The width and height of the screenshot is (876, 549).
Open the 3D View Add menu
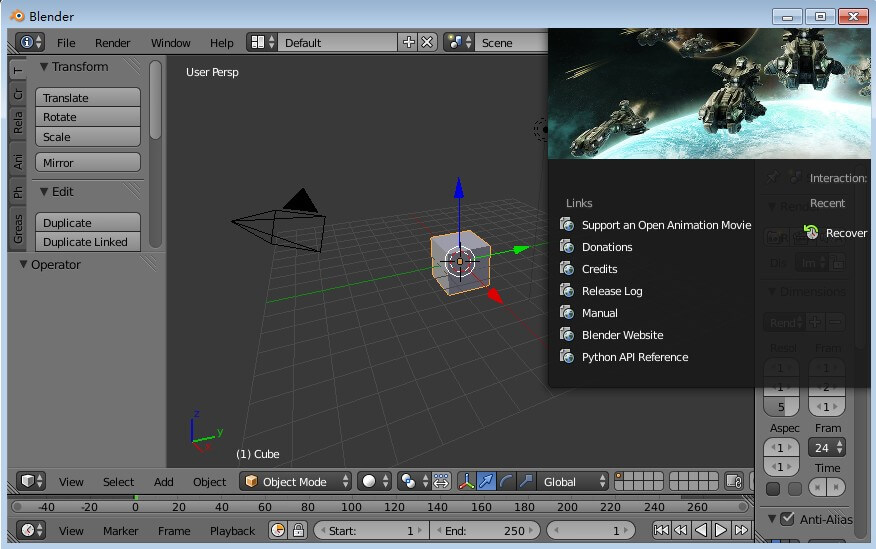coord(163,482)
